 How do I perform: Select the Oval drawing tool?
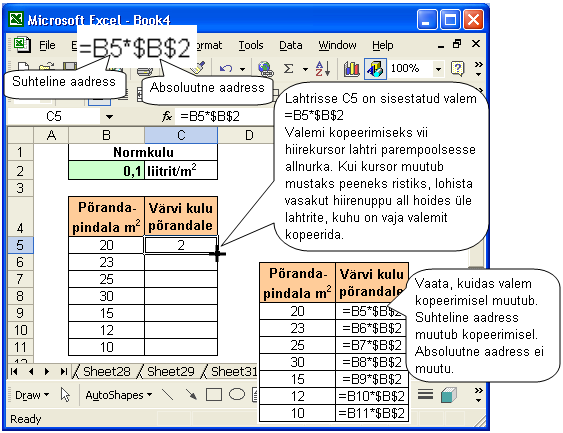[237, 395]
